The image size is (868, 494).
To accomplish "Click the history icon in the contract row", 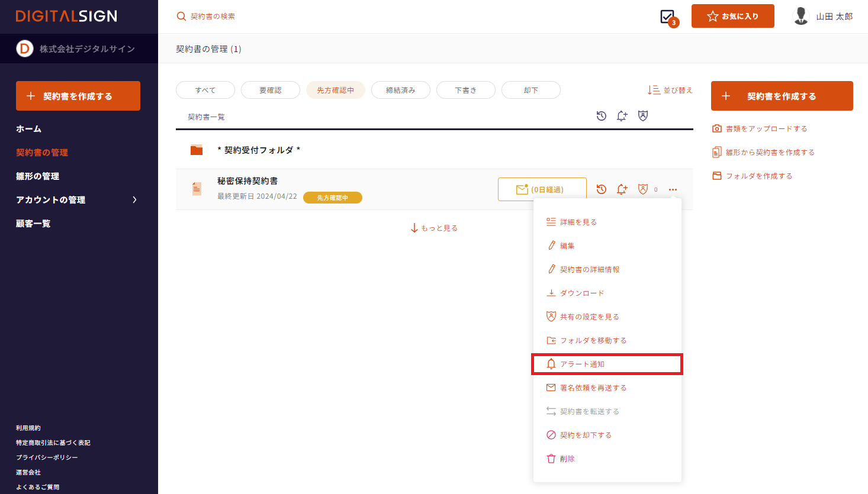I will tap(601, 189).
